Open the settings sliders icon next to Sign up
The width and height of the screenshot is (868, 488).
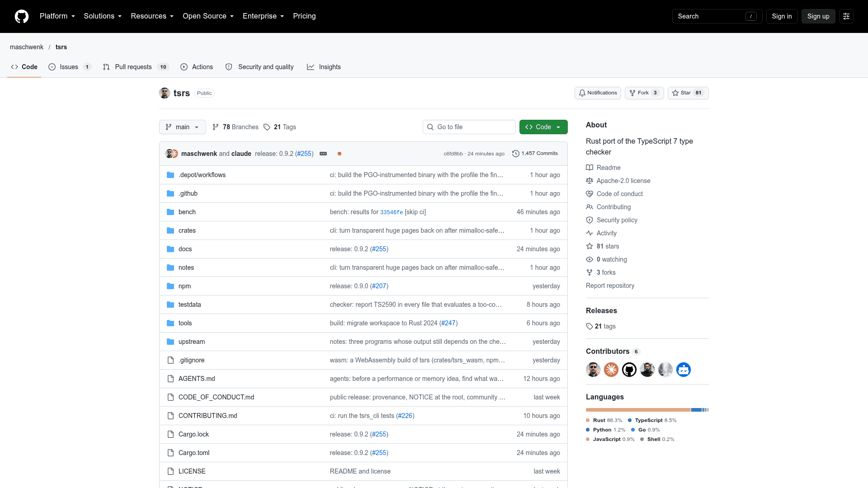[x=846, y=16]
